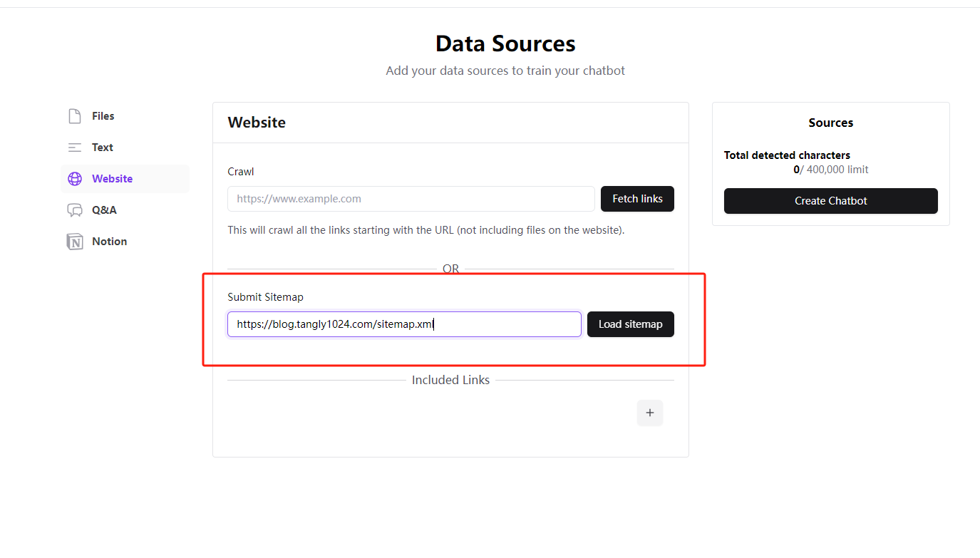
Task: Click the subtitle about training your chatbot
Action: pyautogui.click(x=505, y=71)
